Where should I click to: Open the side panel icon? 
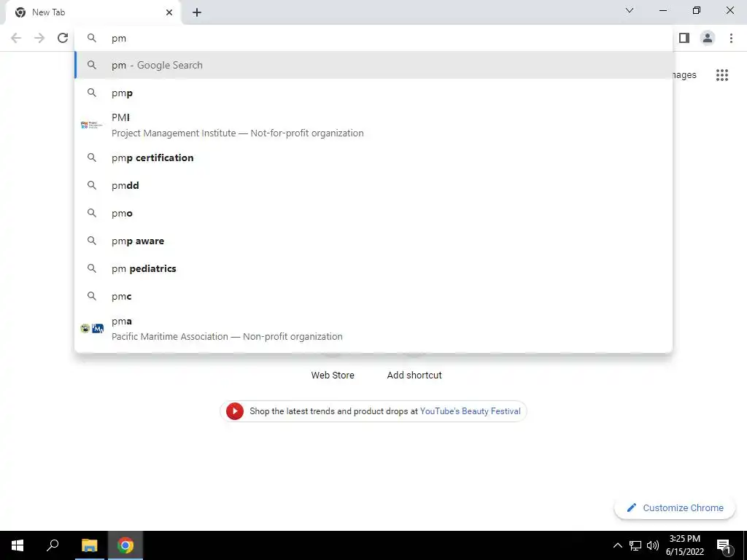[x=684, y=38]
